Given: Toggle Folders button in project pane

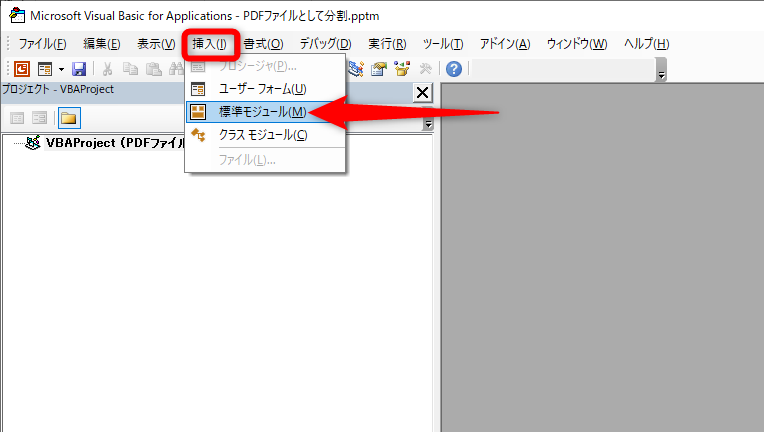Looking at the screenshot, I should tap(69, 118).
